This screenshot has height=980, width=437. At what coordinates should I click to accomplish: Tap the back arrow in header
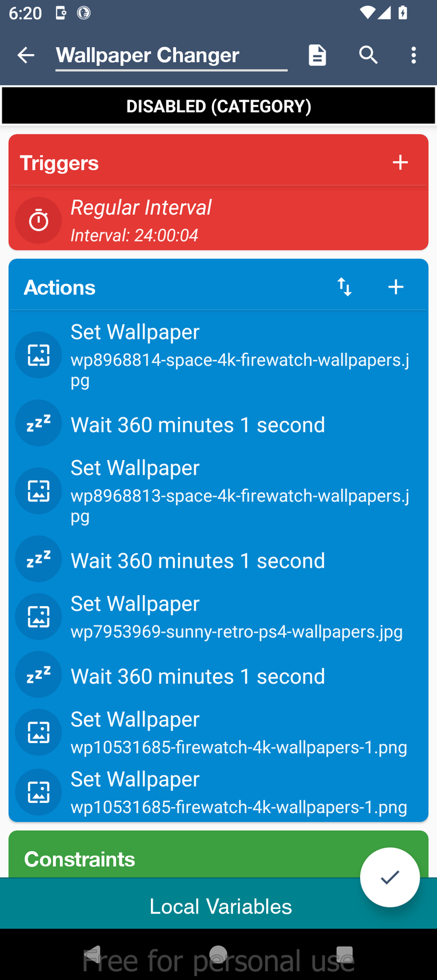26,55
